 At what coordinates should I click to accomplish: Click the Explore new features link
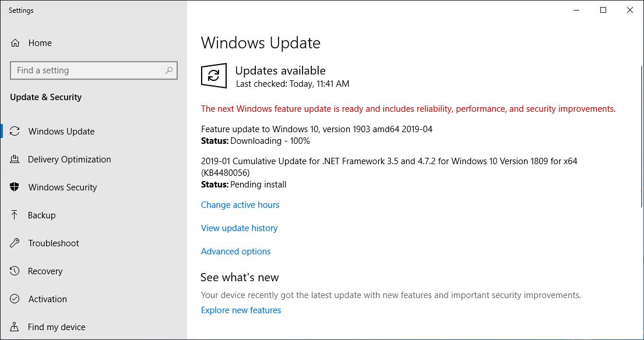click(x=241, y=310)
